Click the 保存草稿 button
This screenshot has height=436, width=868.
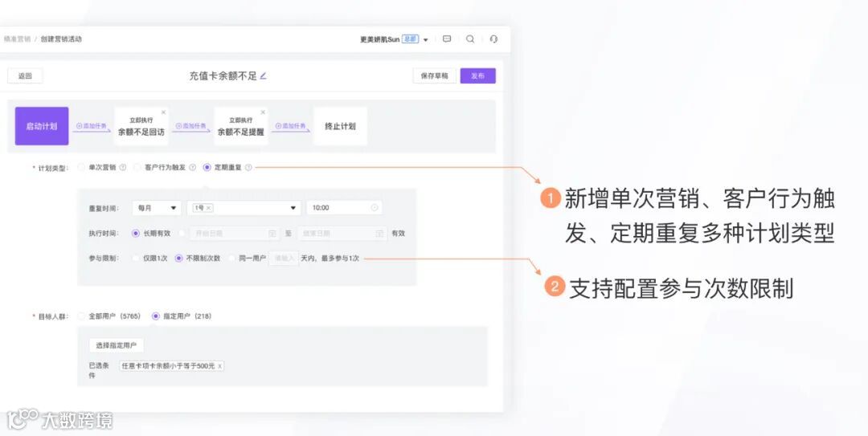tap(435, 75)
